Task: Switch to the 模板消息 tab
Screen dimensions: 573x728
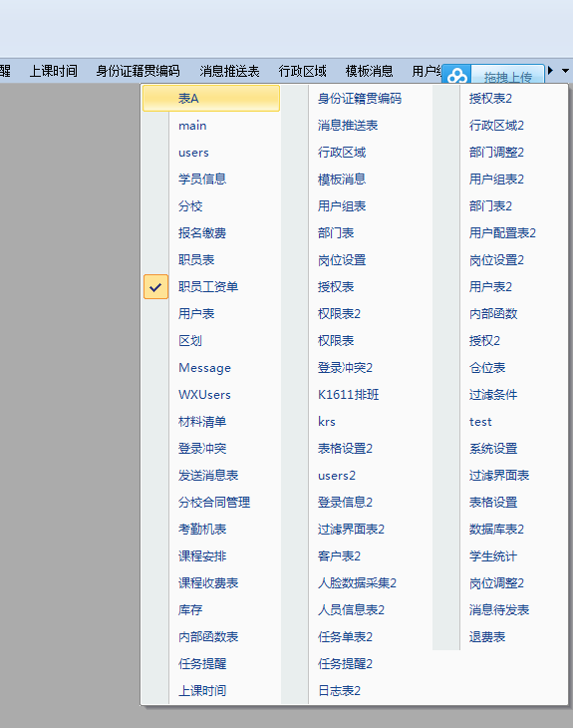Action: tap(370, 71)
